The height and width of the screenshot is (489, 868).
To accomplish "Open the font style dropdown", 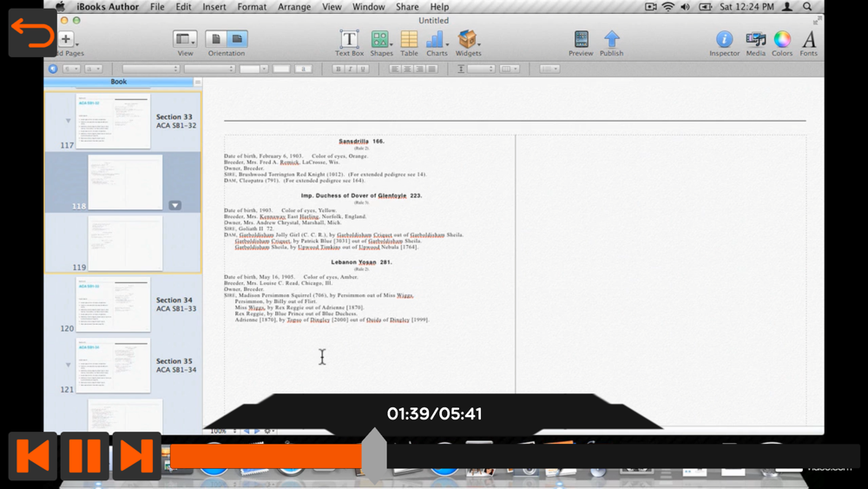I will pos(210,69).
